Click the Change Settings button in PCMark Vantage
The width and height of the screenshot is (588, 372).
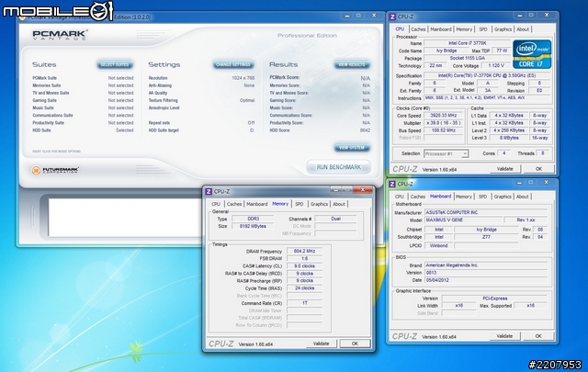coord(233,65)
